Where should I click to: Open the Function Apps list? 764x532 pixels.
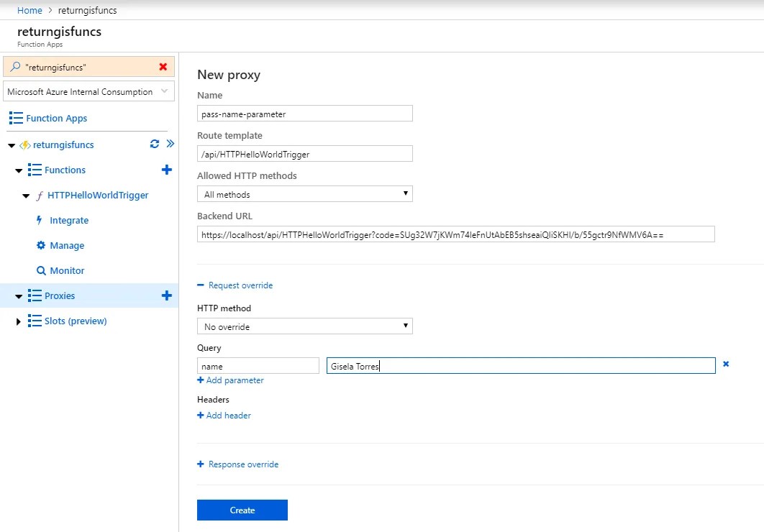(57, 119)
